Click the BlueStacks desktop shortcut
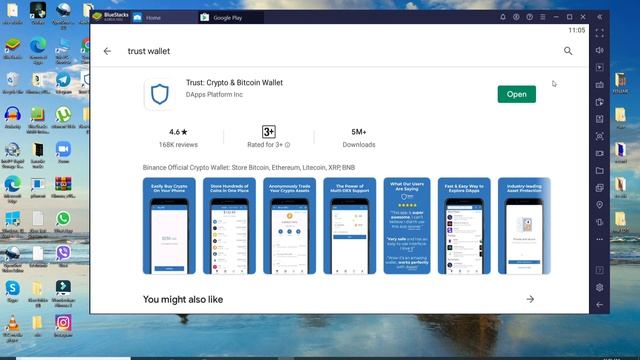The image size is (640, 360). 13,48
